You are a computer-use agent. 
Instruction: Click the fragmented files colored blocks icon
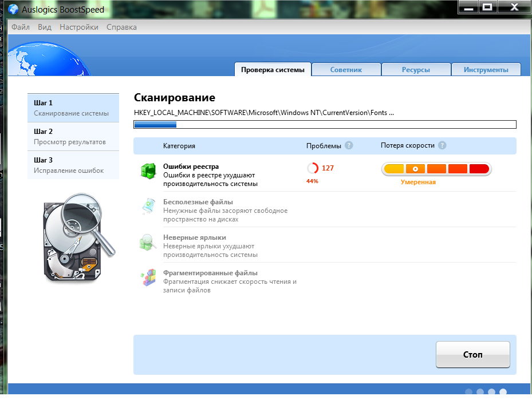(148, 278)
